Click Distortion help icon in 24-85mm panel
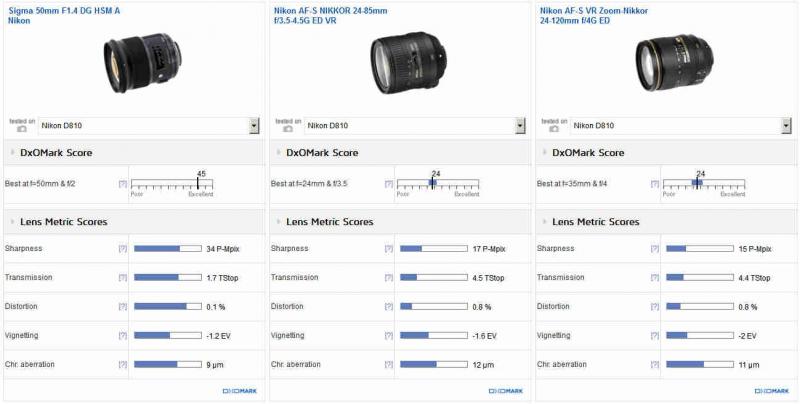This screenshot has height=404, width=800. coord(389,307)
